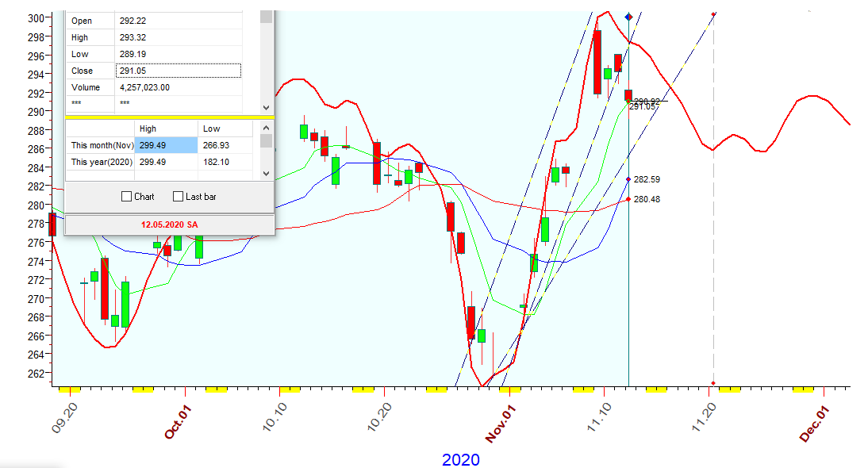The height and width of the screenshot is (468, 868).
Task: Click the 12.05.2020 SA date button
Action: pos(168,224)
